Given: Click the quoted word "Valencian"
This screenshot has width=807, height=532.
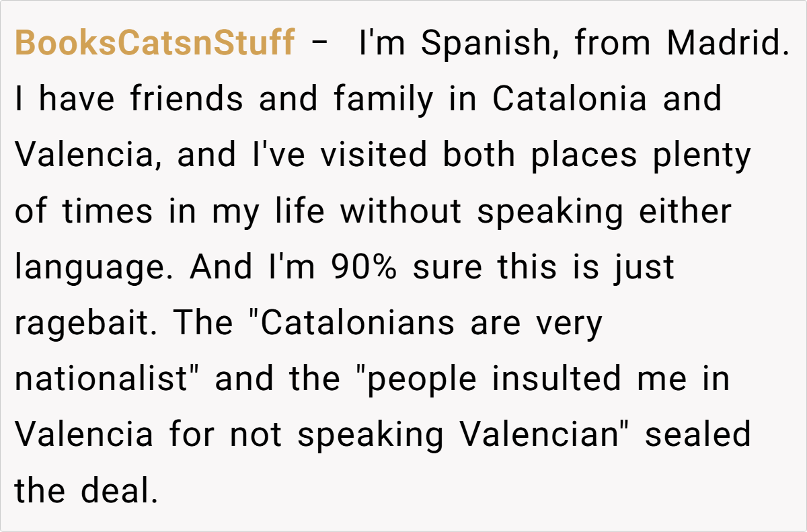Looking at the screenshot, I should [x=543, y=434].
